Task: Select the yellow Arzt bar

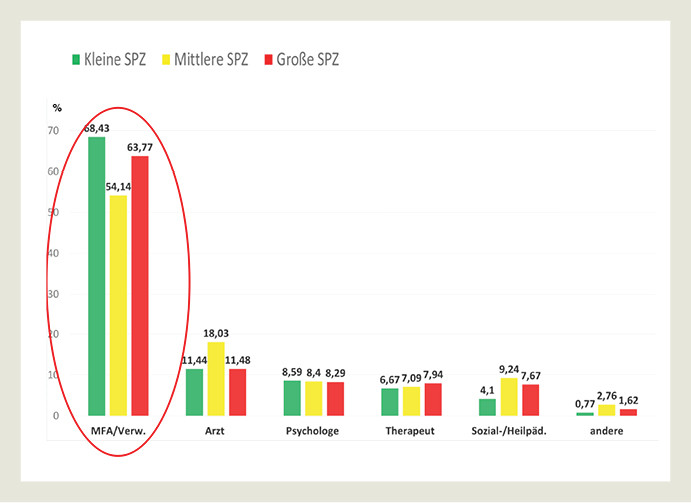Action: 216,378
